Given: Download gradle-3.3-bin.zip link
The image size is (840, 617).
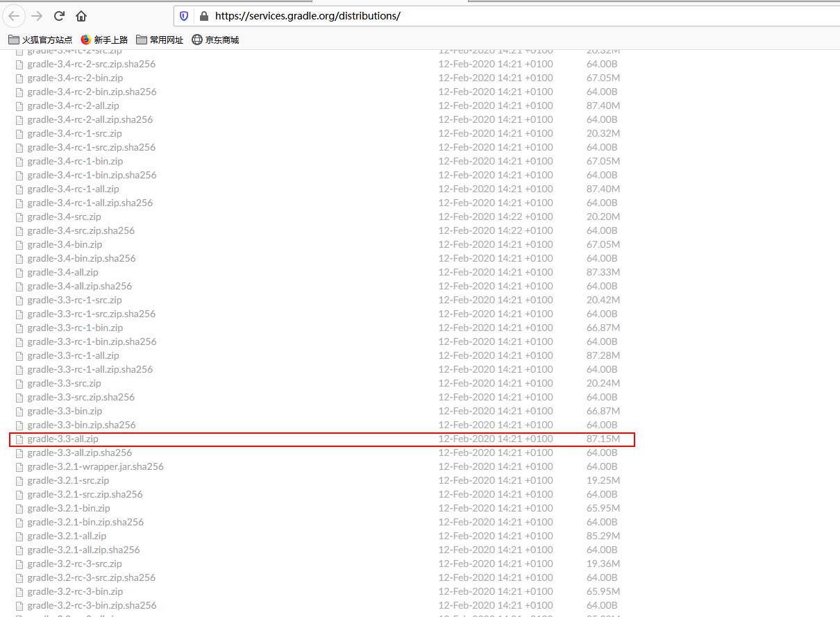Looking at the screenshot, I should (x=65, y=412).
